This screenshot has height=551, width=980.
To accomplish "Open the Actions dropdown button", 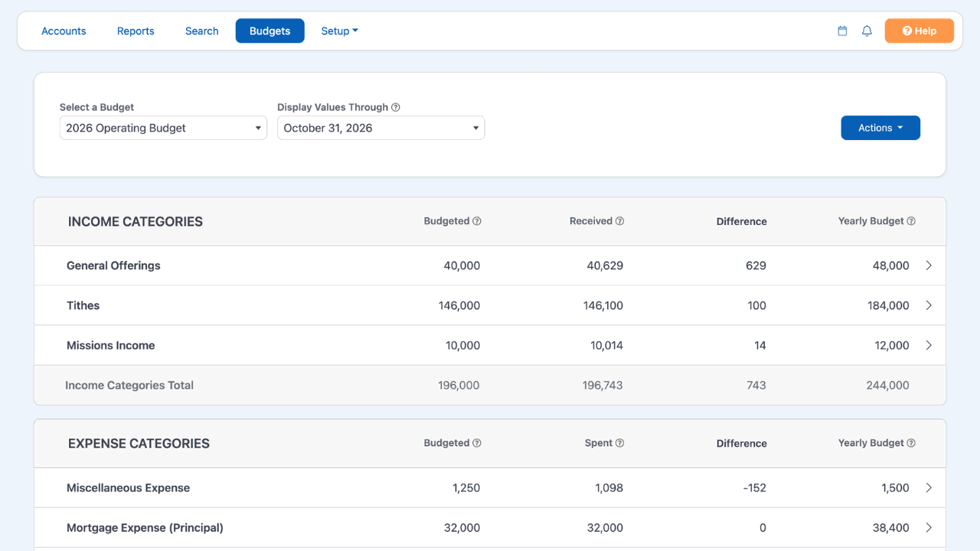I will [x=880, y=128].
